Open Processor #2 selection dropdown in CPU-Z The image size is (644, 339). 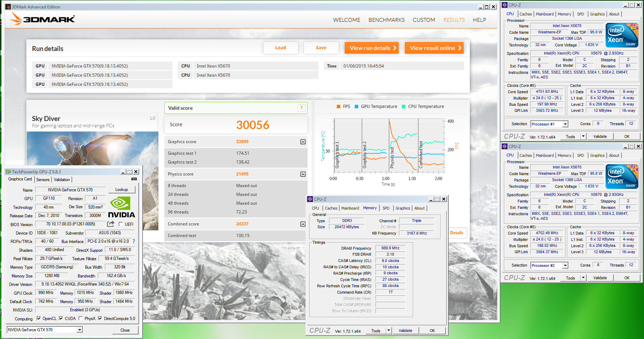point(565,265)
